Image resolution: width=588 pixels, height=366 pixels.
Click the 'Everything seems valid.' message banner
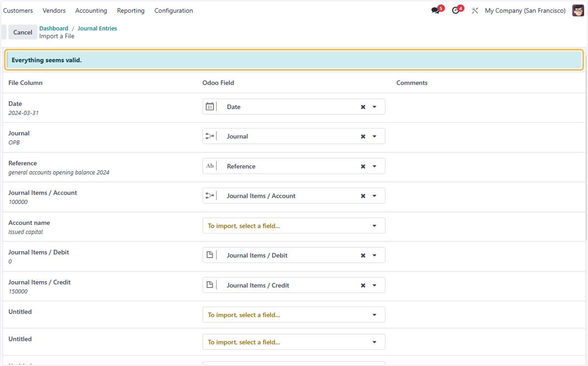[294, 60]
